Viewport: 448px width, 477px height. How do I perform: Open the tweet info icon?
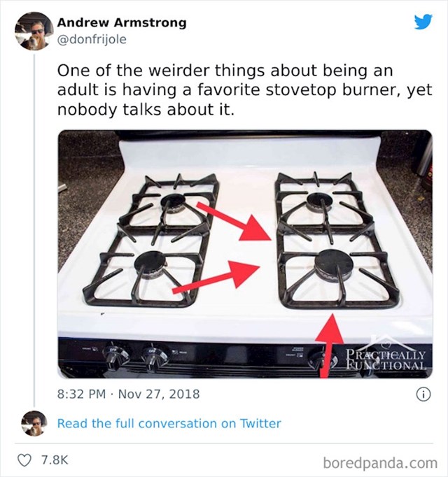(x=423, y=394)
